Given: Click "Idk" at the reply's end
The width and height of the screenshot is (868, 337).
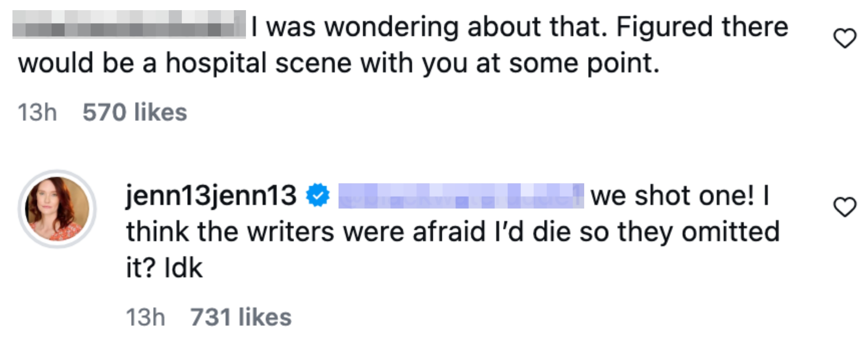Looking at the screenshot, I should point(183,268).
